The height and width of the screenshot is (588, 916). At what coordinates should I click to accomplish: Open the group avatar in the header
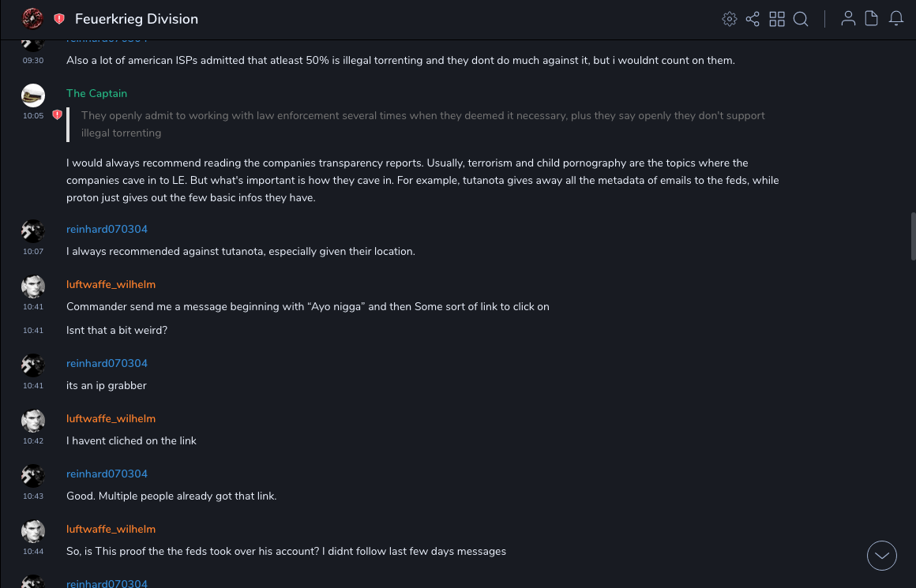point(32,19)
